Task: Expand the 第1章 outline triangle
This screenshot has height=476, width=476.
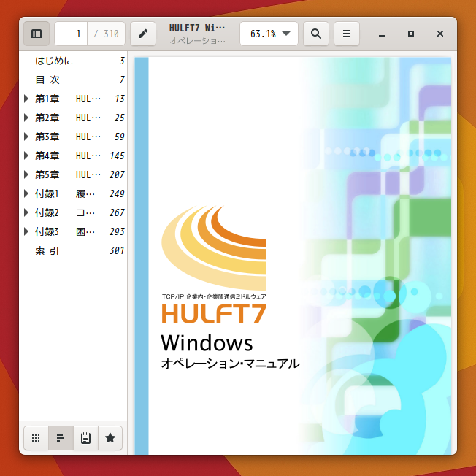Action: point(26,99)
